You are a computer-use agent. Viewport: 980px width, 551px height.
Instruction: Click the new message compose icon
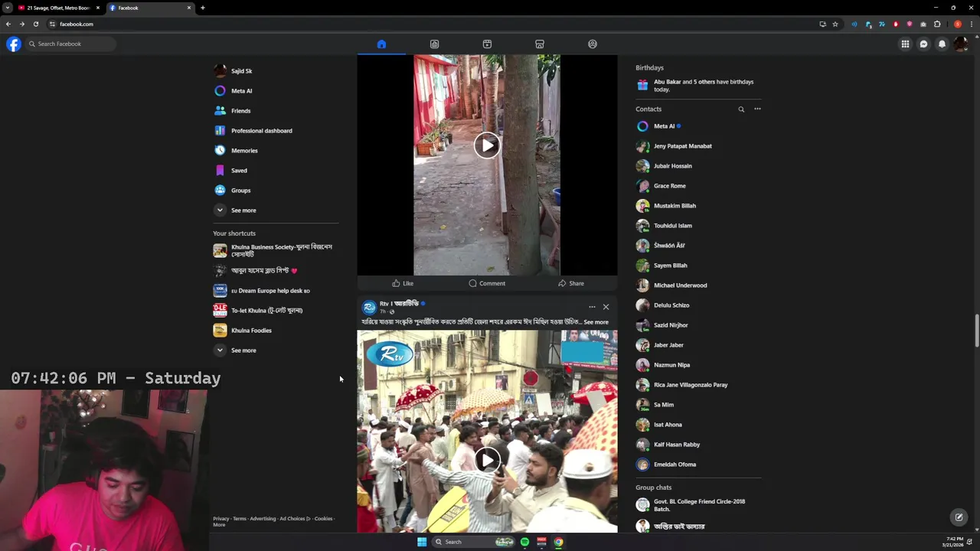(x=959, y=517)
